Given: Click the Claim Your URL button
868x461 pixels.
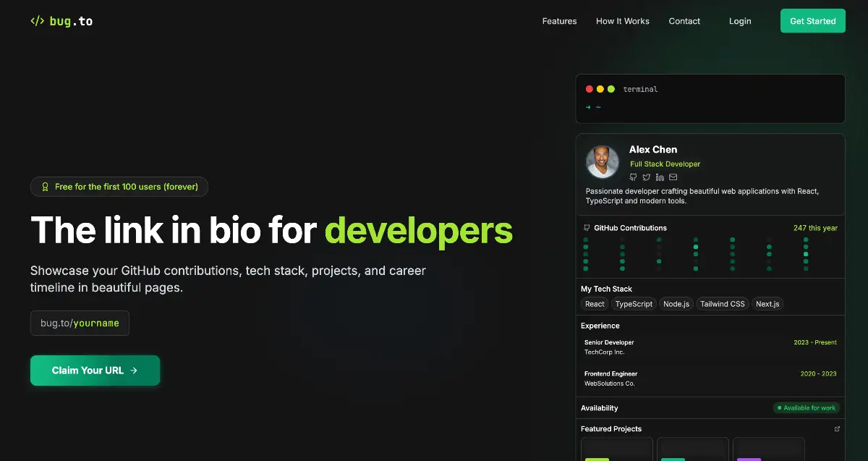Looking at the screenshot, I should click(95, 371).
